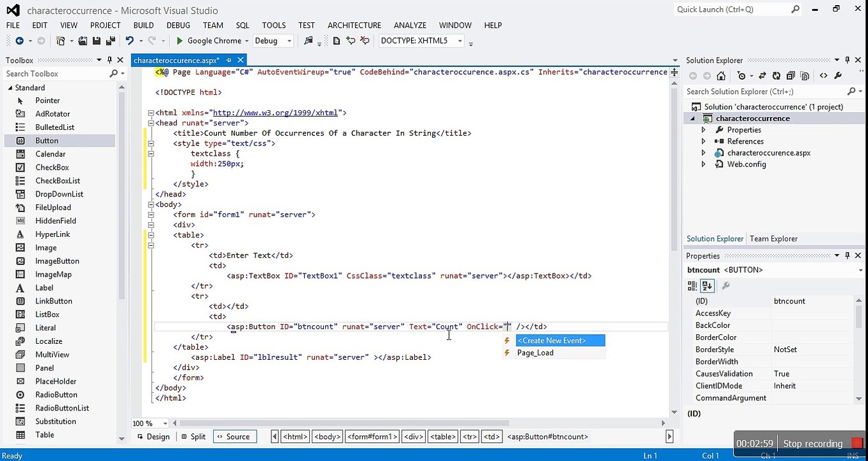Image resolution: width=868 pixels, height=461 pixels.
Task: Open Google Chrome browser target dropdown arrow
Action: click(247, 40)
